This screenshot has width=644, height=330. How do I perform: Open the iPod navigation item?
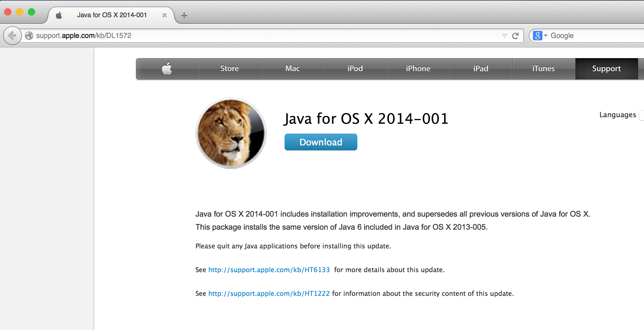355,69
